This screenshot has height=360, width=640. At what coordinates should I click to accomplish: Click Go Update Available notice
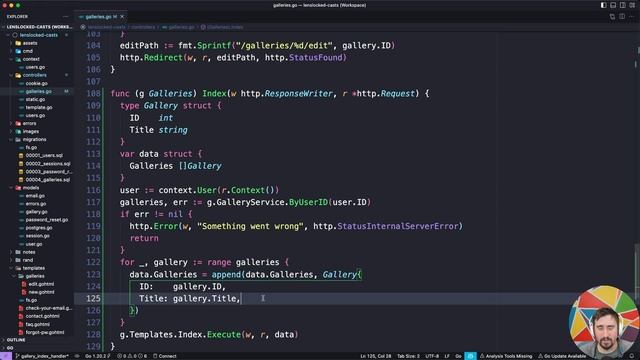coord(562,356)
